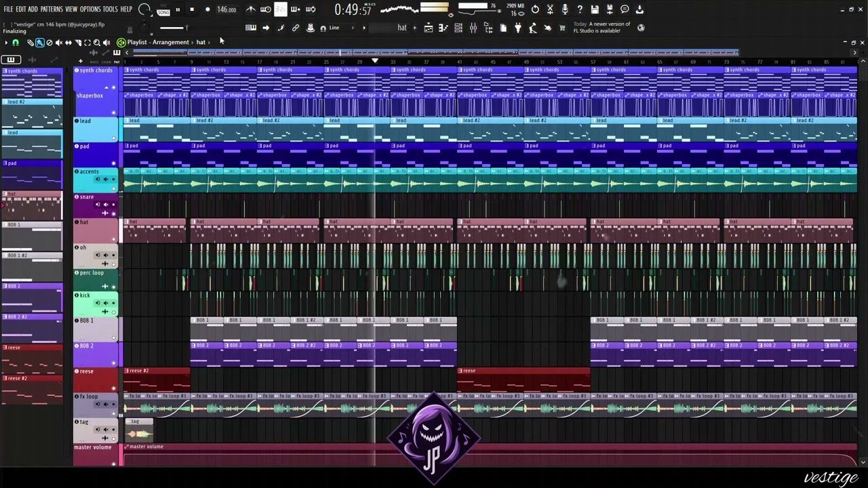Toggle wait for input before recording
This screenshot has width=868, height=488.
tap(265, 9)
